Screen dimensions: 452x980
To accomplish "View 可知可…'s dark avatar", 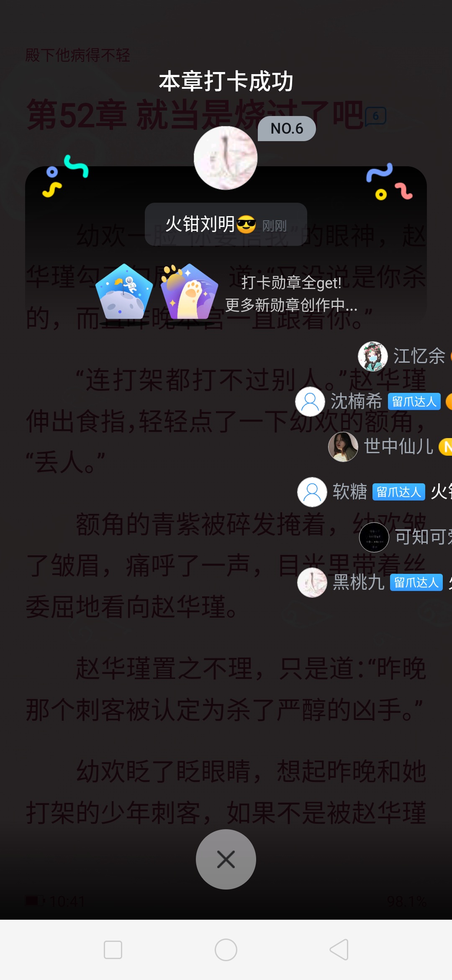I will (374, 537).
